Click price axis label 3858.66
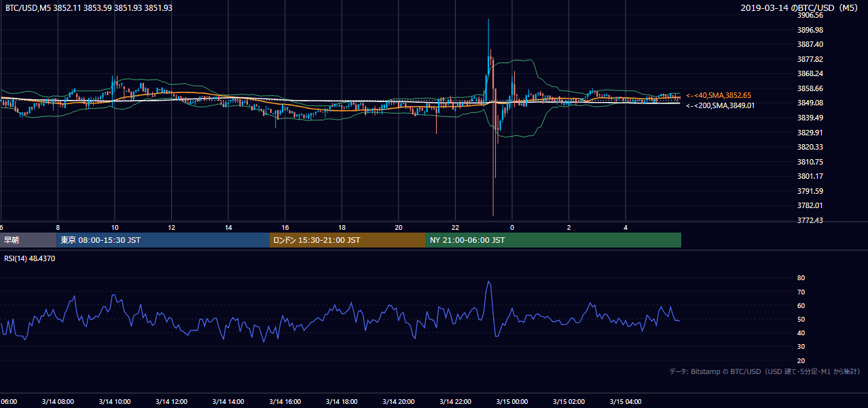Screen dimensions: 868x408 (810, 88)
